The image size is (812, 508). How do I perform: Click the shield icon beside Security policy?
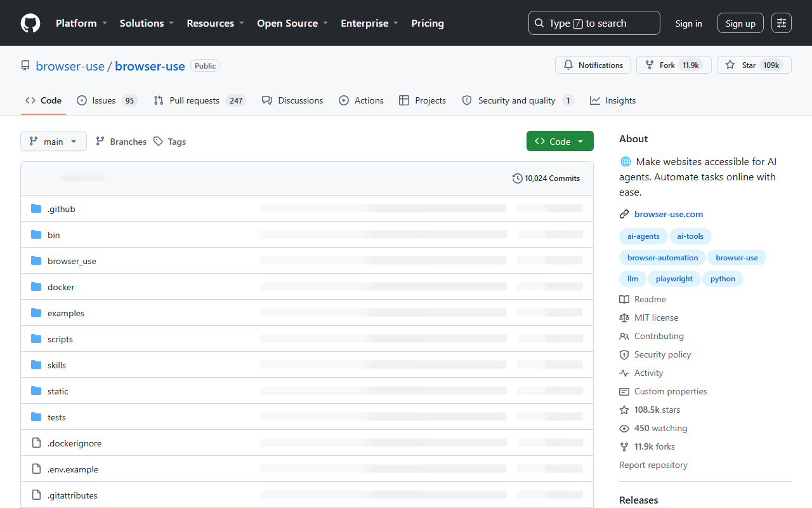point(624,355)
